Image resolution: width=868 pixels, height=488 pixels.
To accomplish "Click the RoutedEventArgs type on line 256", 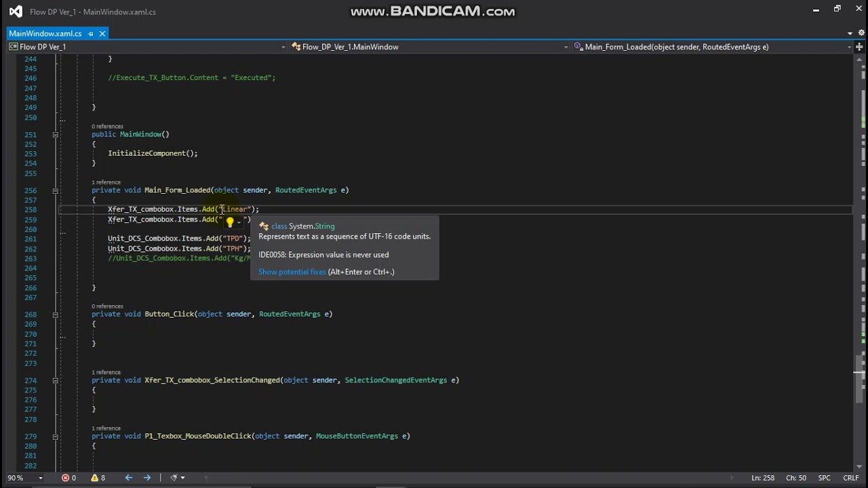I will pos(306,190).
